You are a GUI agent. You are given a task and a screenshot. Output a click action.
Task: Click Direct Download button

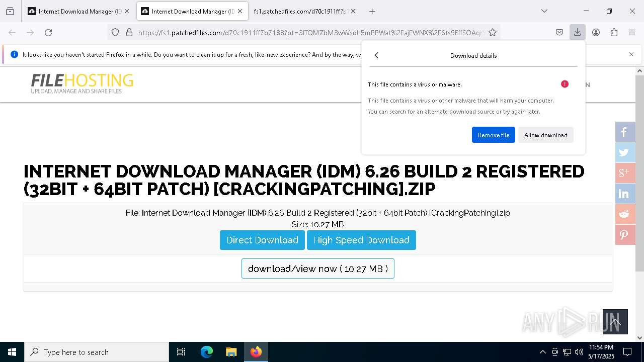click(x=262, y=240)
